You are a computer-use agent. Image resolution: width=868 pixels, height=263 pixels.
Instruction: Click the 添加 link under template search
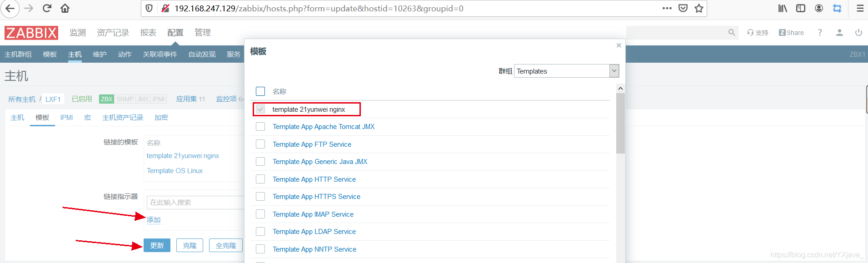pos(154,220)
